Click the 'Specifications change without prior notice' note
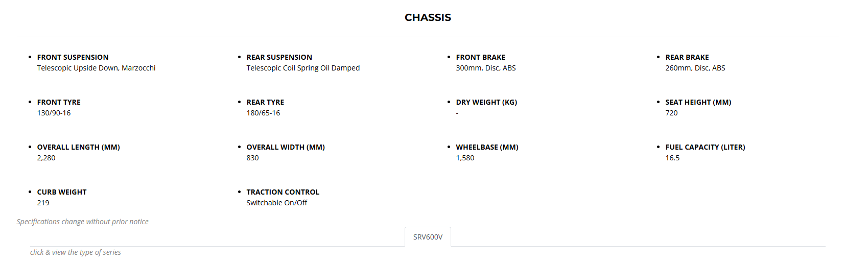The height and width of the screenshot is (263, 868). [x=82, y=222]
